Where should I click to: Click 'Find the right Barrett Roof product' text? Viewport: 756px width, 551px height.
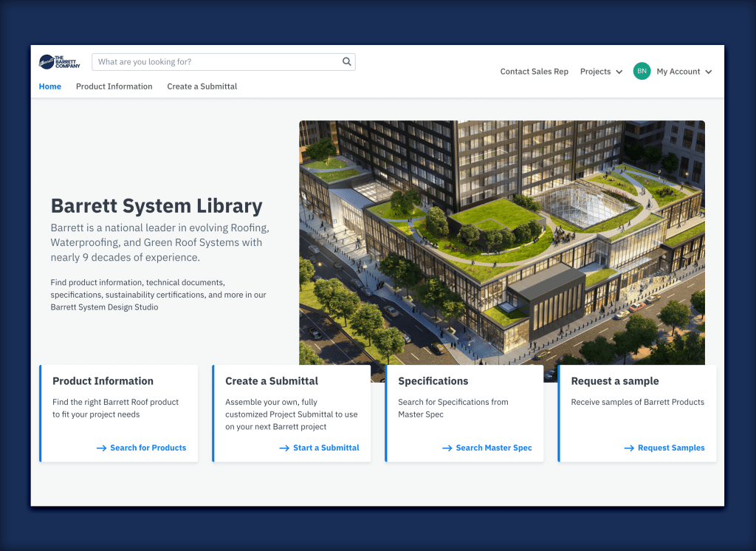(x=115, y=408)
